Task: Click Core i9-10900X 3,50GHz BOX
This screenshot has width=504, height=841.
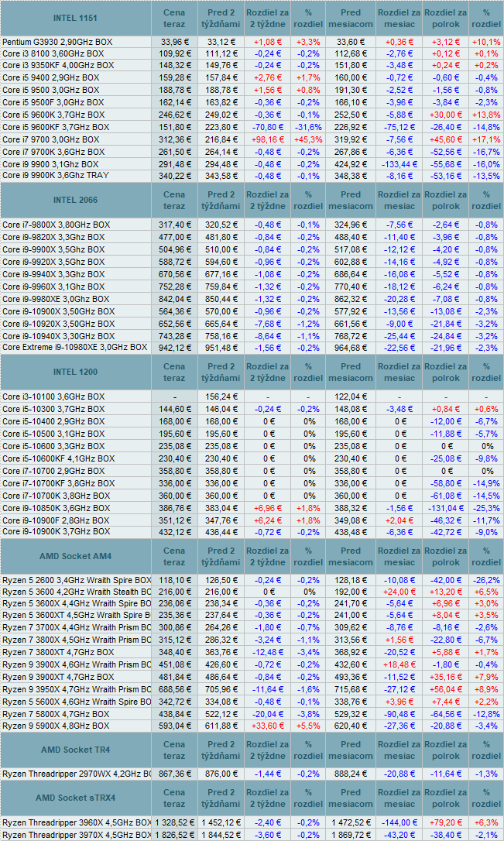Action: [58, 311]
